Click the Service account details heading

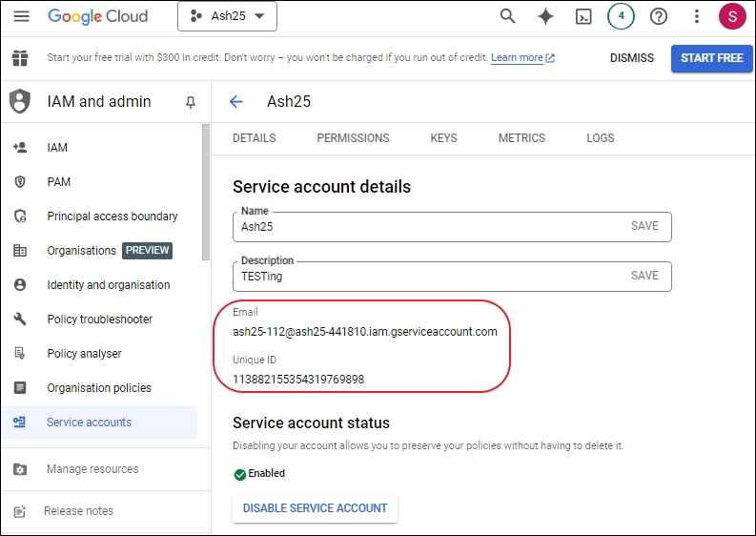[321, 187]
